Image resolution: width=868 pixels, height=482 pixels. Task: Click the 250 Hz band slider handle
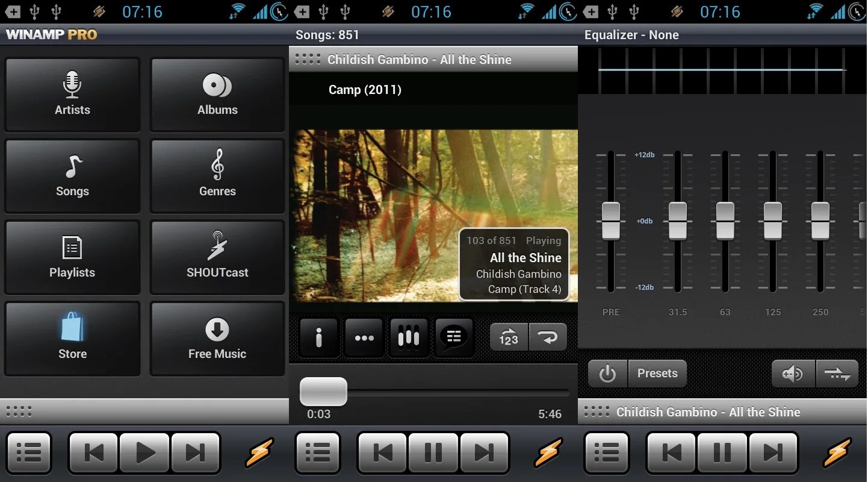point(820,221)
